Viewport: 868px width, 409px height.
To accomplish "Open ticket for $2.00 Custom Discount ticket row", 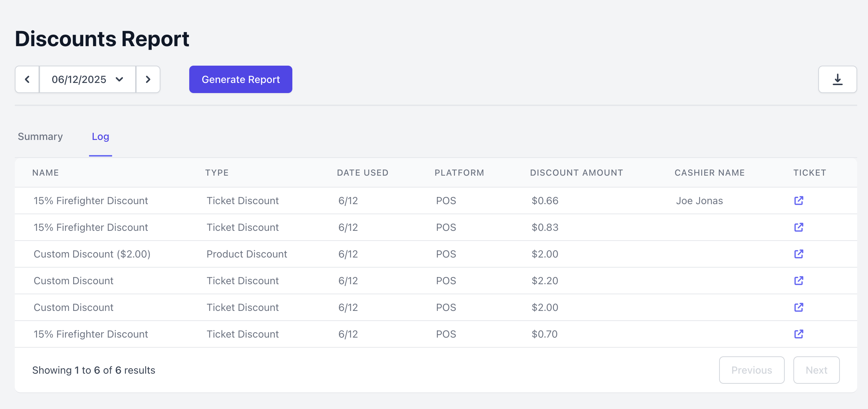I will [x=799, y=307].
